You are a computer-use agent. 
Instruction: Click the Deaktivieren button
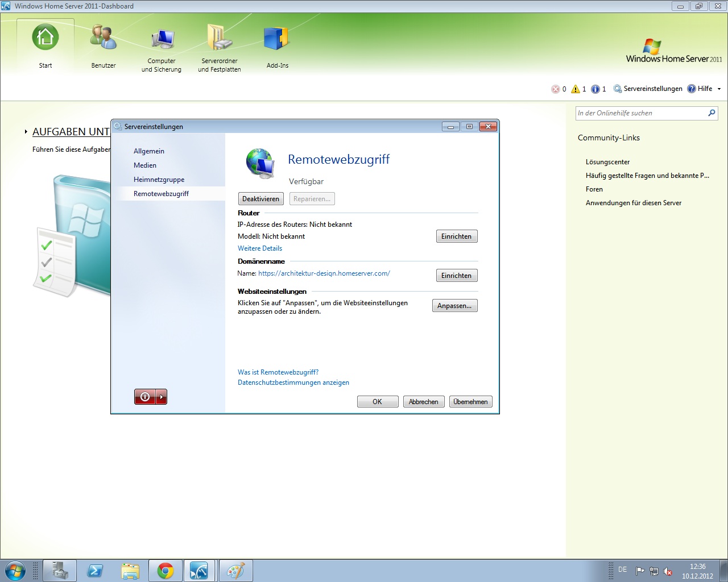click(x=260, y=199)
